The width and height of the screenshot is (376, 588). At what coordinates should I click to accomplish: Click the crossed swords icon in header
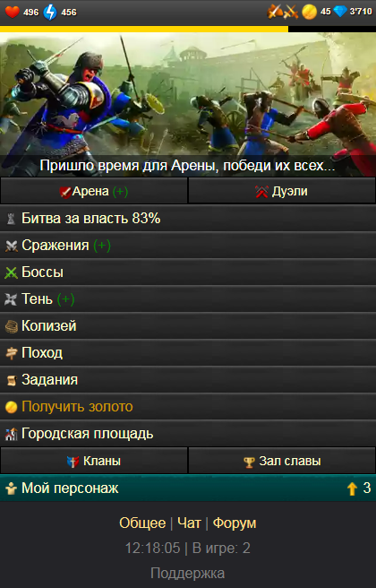pyautogui.click(x=290, y=12)
